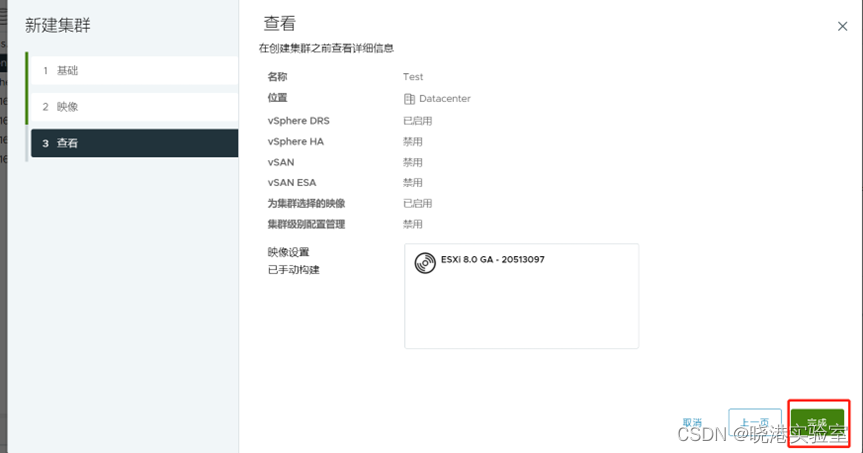The image size is (863, 453).
Task: Click the 位置 field label
Action: (x=277, y=98)
